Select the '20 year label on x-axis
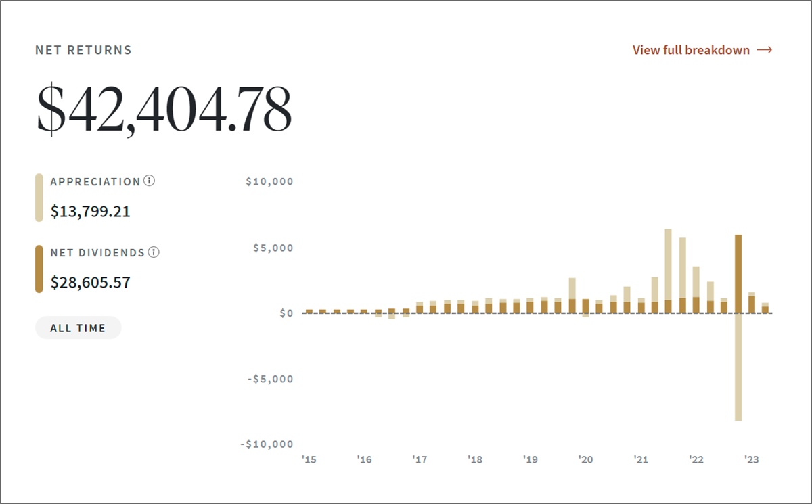The height and width of the screenshot is (504, 812). pos(585,460)
